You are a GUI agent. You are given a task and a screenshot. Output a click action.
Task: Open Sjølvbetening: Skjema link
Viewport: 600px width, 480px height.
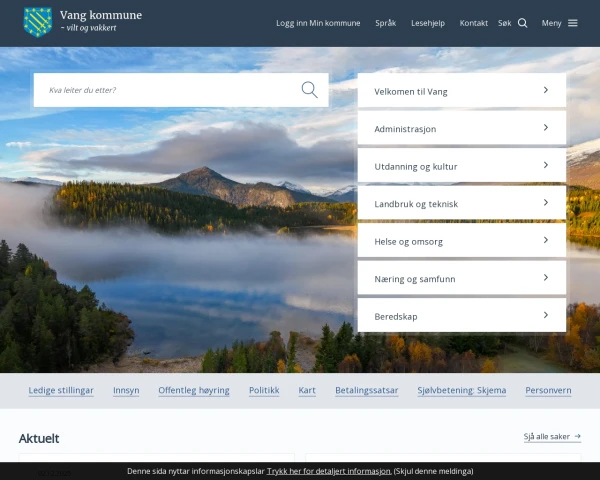[461, 390]
